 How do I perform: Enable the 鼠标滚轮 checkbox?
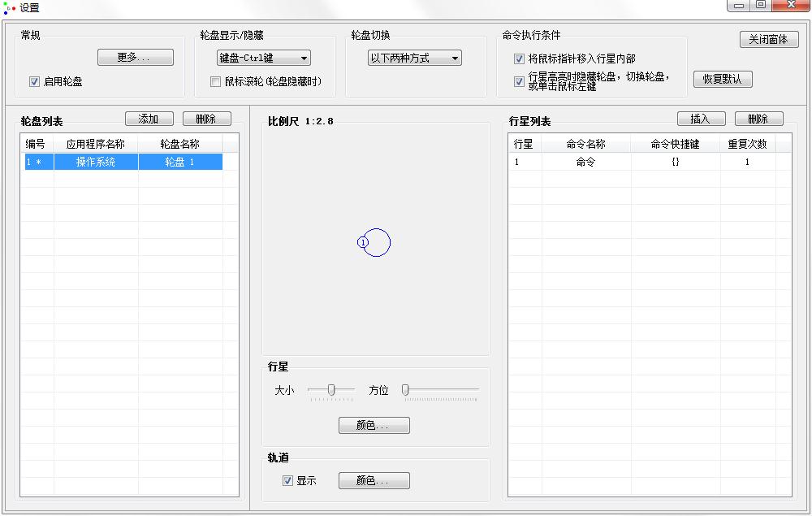(215, 81)
